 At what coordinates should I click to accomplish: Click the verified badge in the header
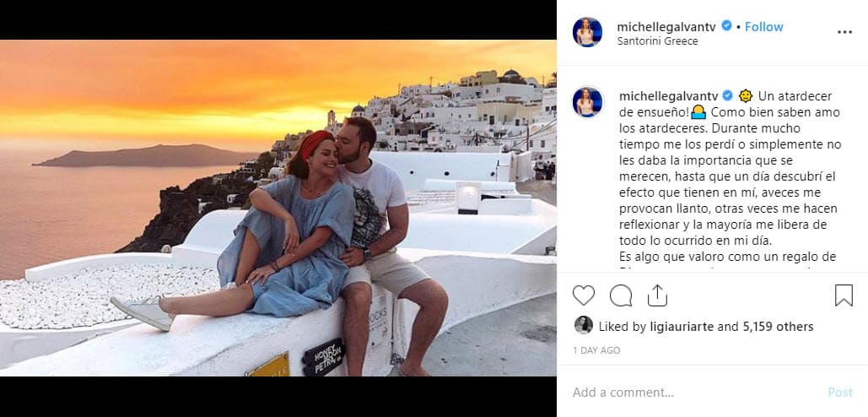pyautogui.click(x=726, y=27)
